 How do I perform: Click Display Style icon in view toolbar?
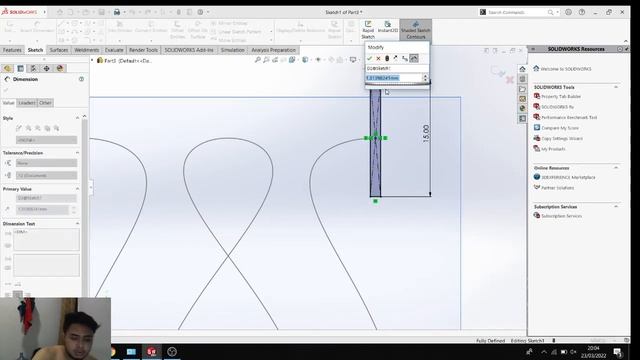click(305, 60)
